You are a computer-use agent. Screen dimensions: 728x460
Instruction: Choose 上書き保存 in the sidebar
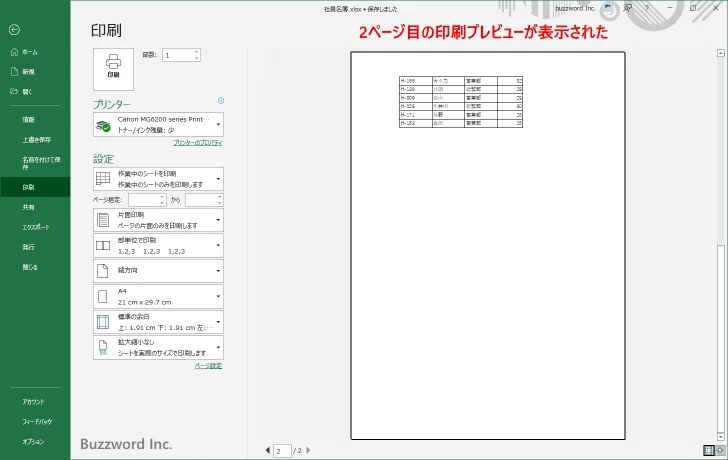pyautogui.click(x=35, y=140)
